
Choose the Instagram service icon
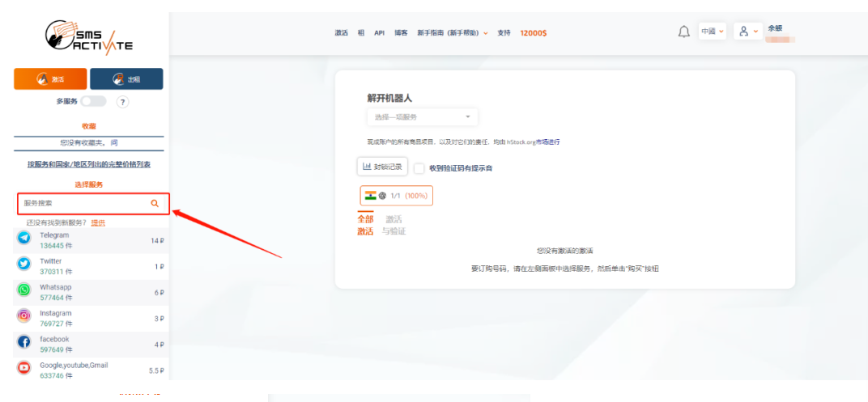click(x=24, y=315)
